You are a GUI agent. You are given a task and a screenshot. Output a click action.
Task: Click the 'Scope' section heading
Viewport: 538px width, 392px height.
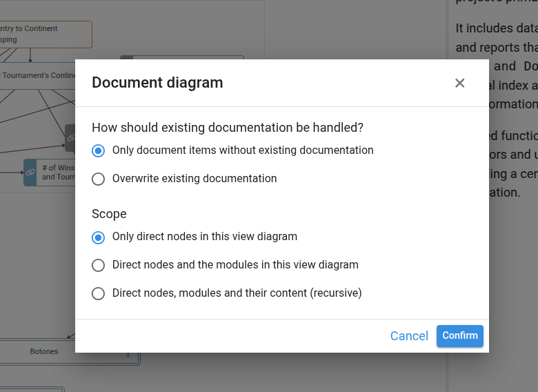pos(109,214)
